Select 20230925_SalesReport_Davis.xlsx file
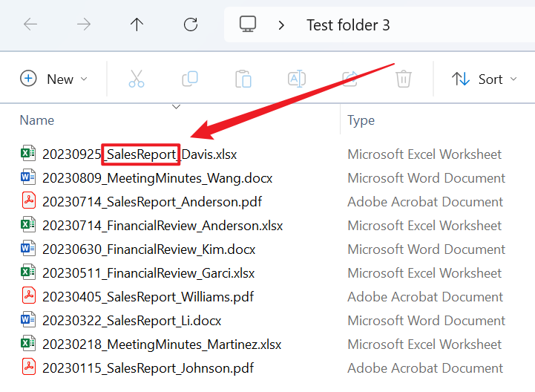The width and height of the screenshot is (535, 392). [x=140, y=154]
